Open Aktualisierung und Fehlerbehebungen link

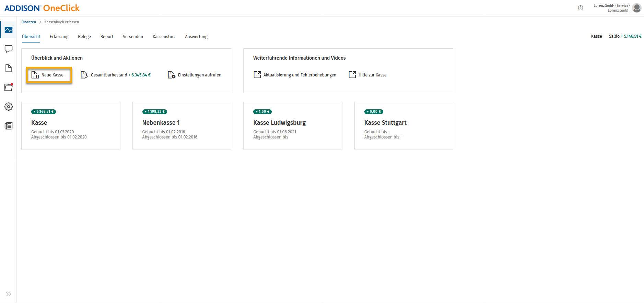click(x=300, y=75)
